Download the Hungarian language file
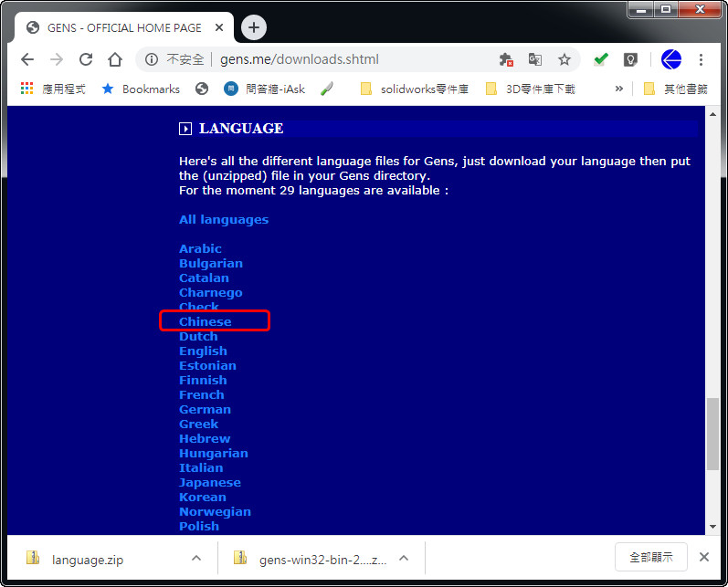This screenshot has width=728, height=587. point(214,454)
